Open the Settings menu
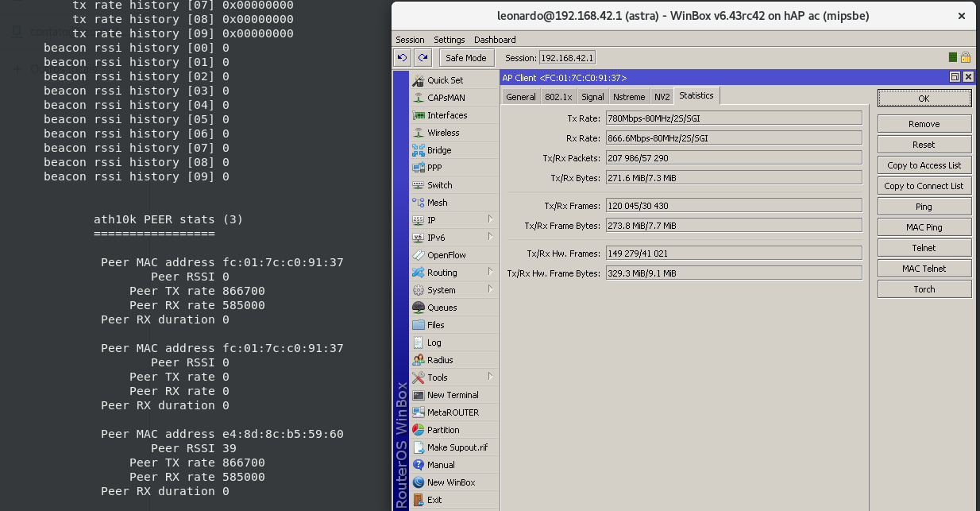This screenshot has width=980, height=511. point(449,40)
